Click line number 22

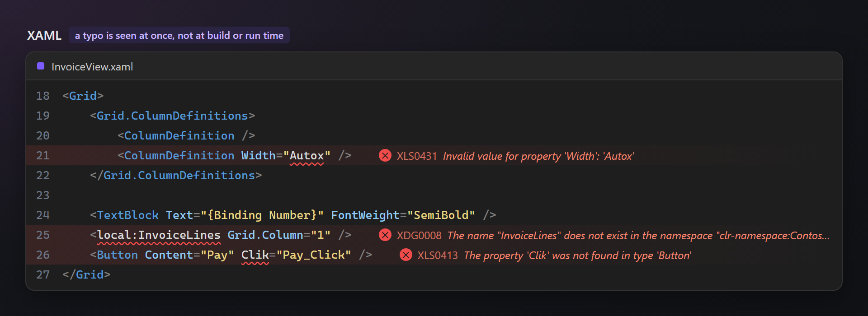(x=43, y=175)
